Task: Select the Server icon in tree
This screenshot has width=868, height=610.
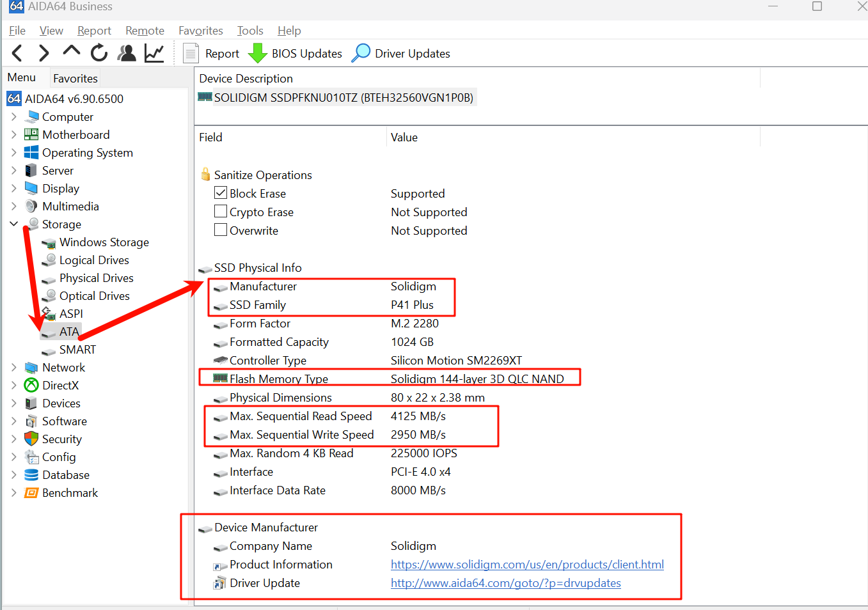Action: point(31,171)
